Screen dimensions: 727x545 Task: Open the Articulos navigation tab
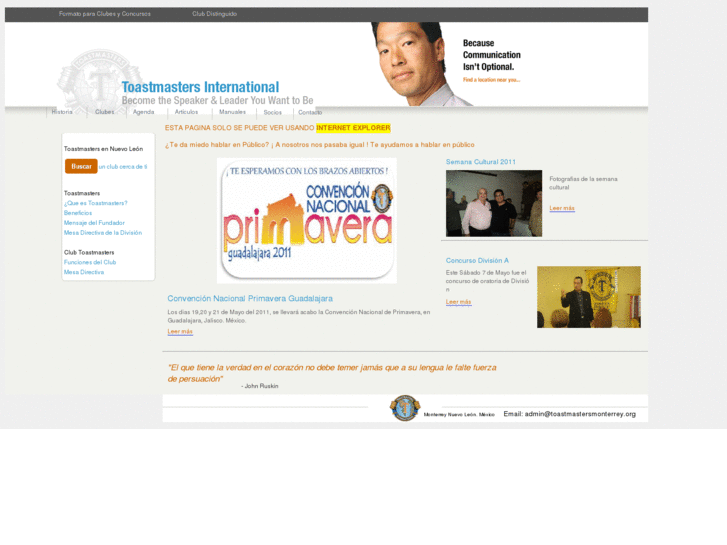click(x=186, y=112)
